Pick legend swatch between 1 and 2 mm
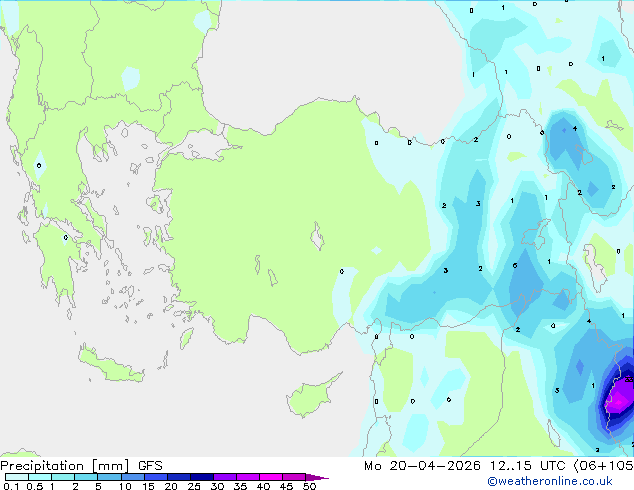 63,477
